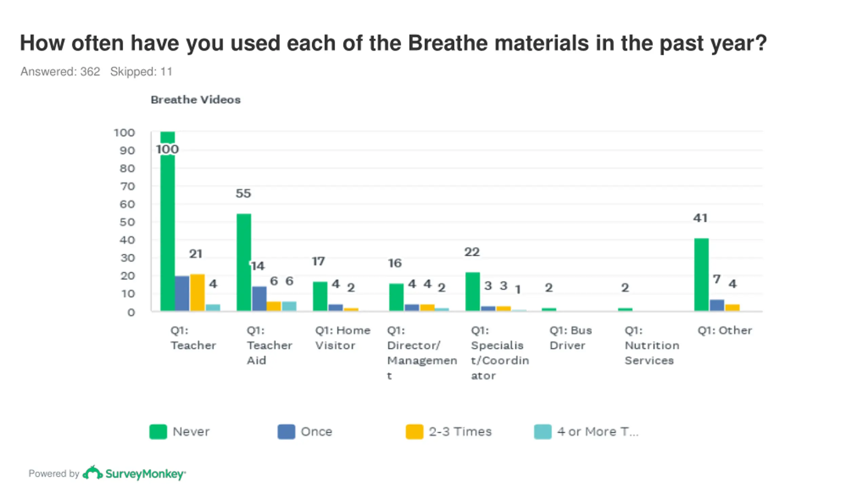This screenshot has width=868, height=488.
Task: Click the SurveyMonkey logo icon
Action: [x=93, y=472]
